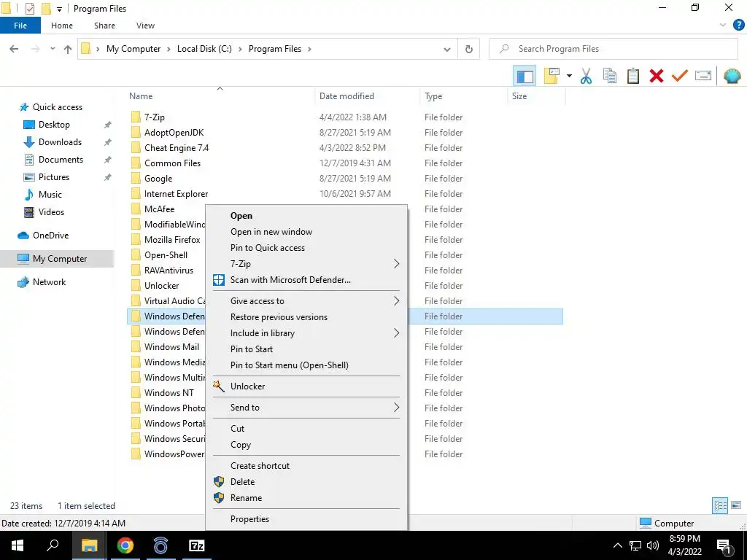The height and width of the screenshot is (560, 747).
Task: Choose Delete in the context menu
Action: (x=242, y=482)
